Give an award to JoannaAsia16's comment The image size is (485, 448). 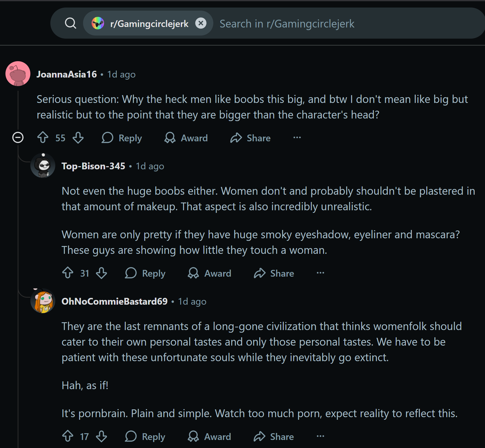click(186, 138)
